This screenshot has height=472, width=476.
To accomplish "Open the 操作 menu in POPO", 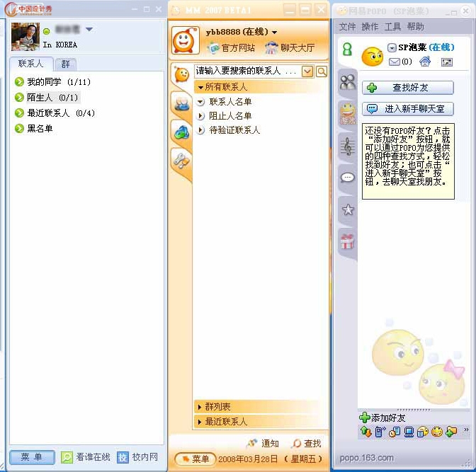I will 370,27.
